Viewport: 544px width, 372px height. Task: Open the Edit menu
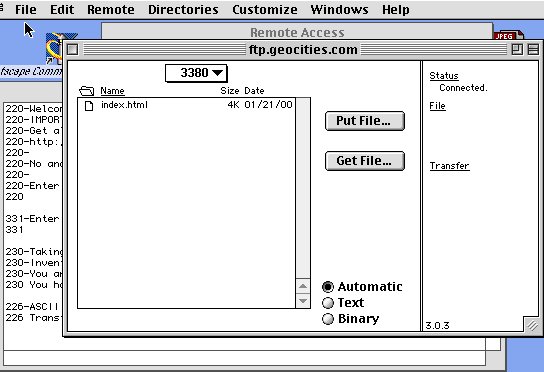62,9
